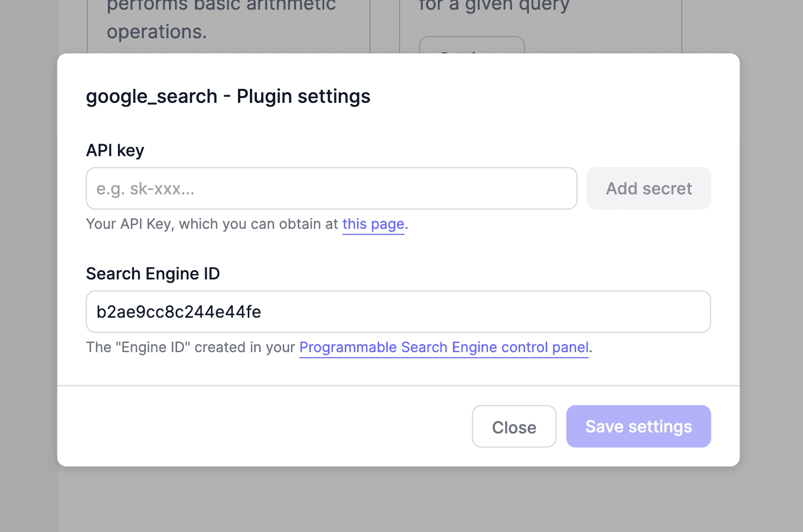803x532 pixels.
Task: Click the API key input field
Action: point(331,188)
